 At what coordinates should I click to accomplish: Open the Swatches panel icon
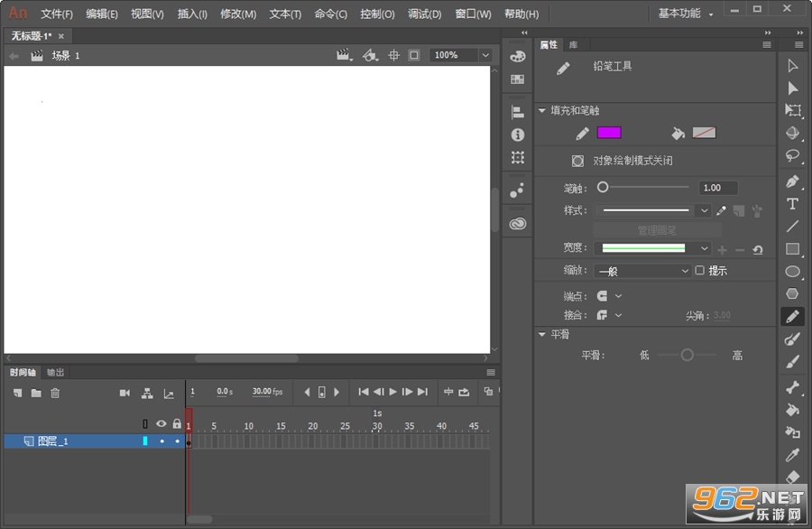point(517,79)
